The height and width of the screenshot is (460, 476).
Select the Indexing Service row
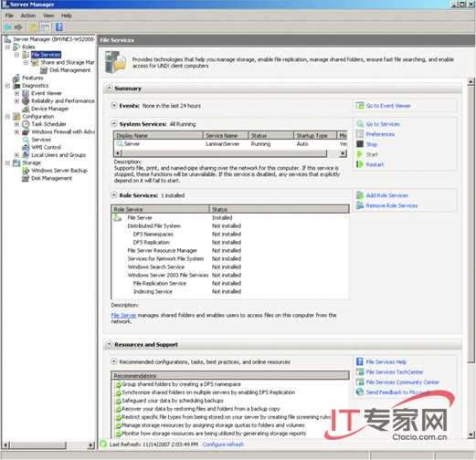230,292
